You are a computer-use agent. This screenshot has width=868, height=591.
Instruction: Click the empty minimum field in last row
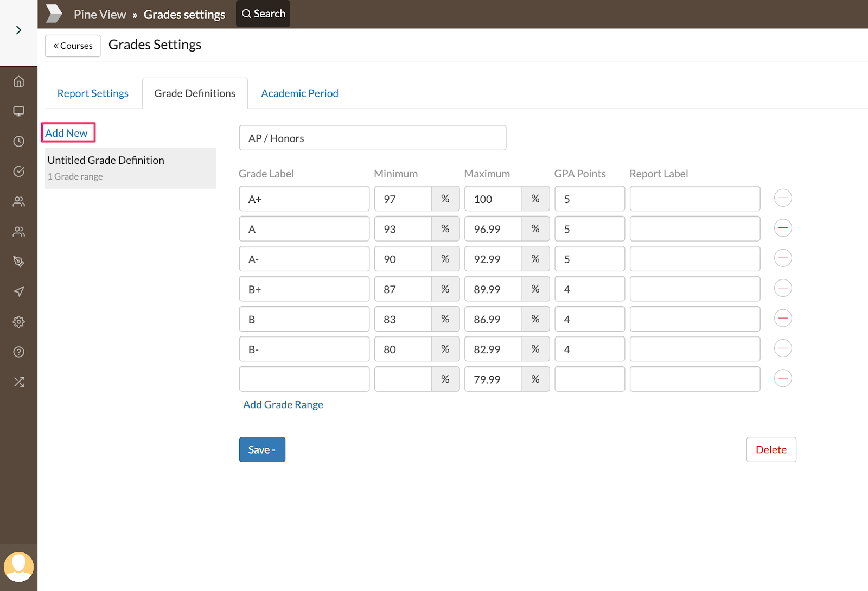click(x=403, y=379)
